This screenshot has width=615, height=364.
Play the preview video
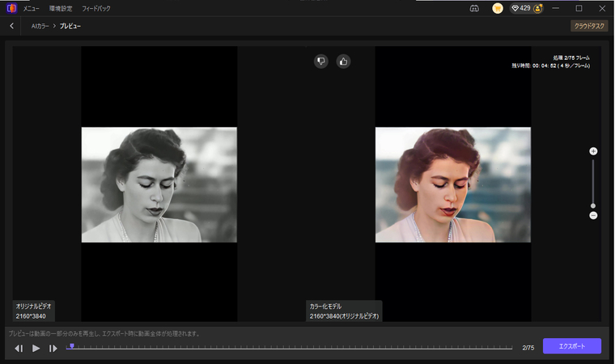coord(36,348)
